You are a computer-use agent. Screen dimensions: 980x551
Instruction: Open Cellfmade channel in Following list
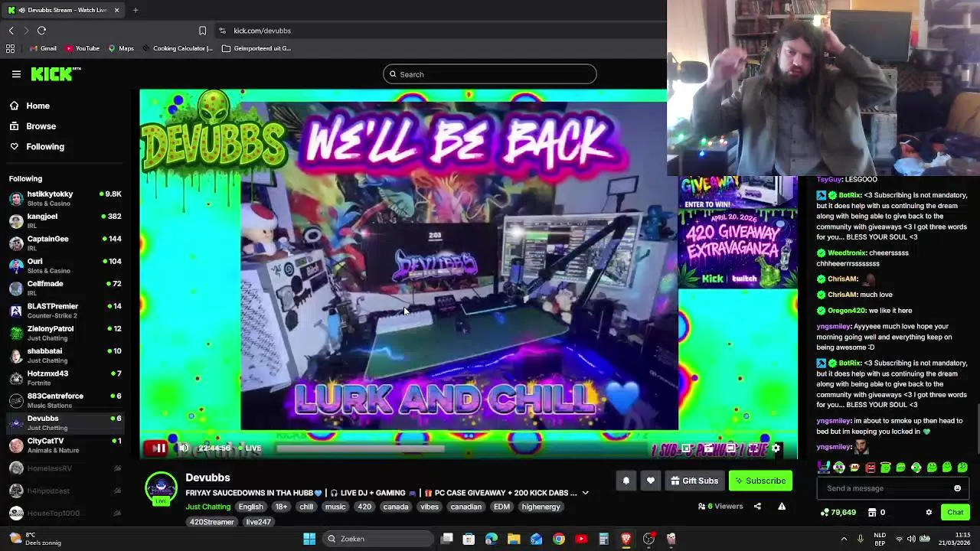pyautogui.click(x=65, y=289)
